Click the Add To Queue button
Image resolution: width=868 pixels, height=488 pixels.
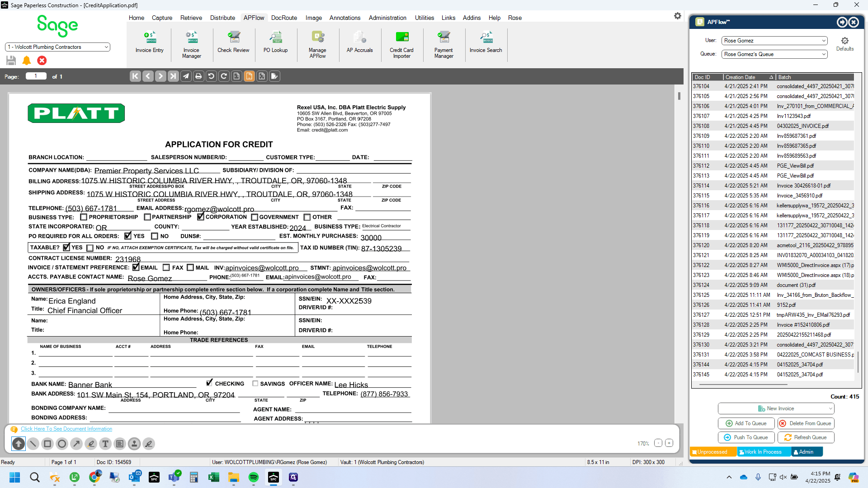[x=746, y=423]
